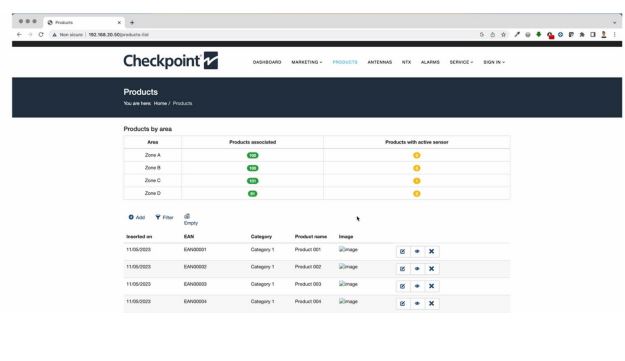Click the address bar URL
This screenshot has height=361, width=625.
coord(118,35)
